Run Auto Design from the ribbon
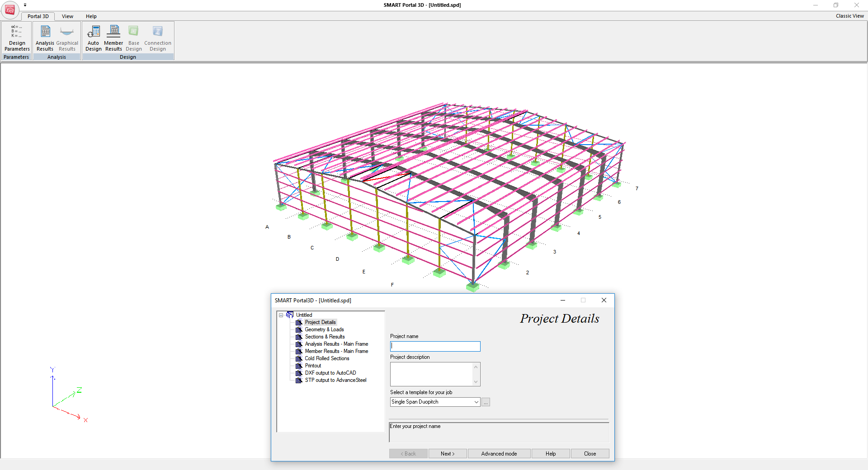 click(x=94, y=38)
